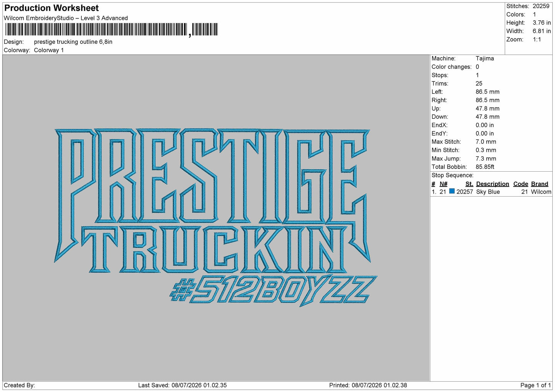
Task: Click the Height value '3.76 in'
Action: pos(542,23)
